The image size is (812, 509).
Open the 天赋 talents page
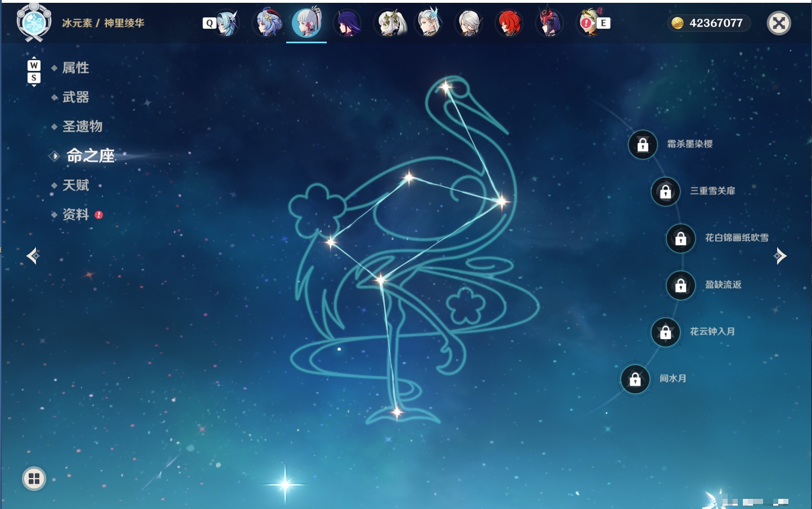click(x=75, y=185)
